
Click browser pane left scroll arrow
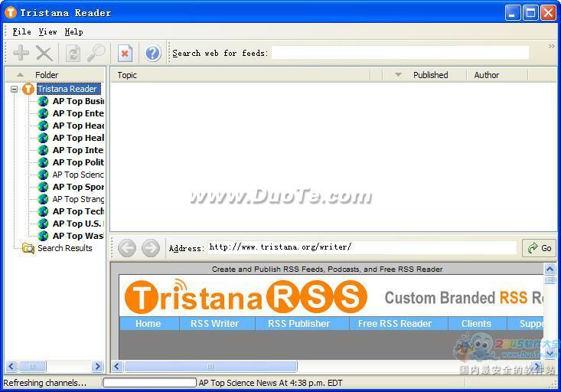coord(117,366)
